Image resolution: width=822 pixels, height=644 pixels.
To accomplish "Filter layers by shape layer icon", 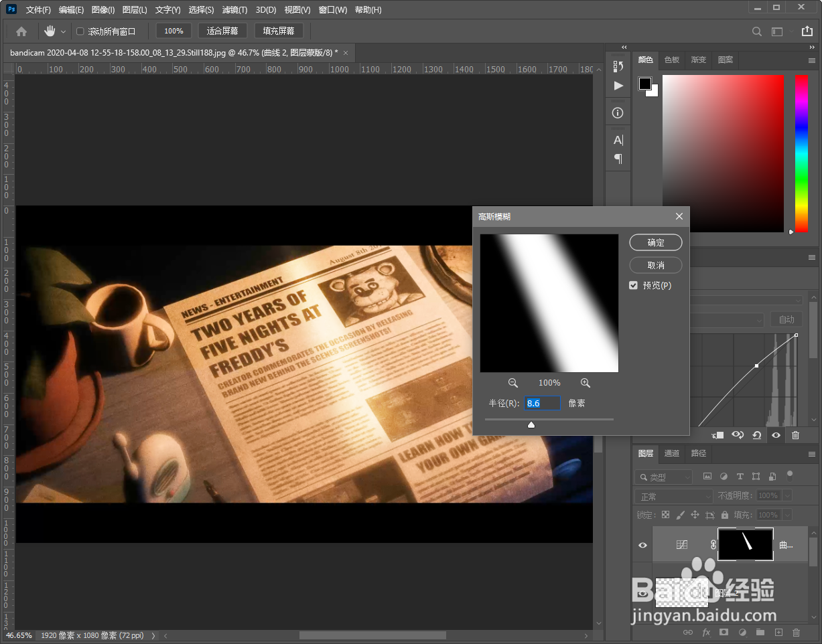I will [756, 477].
